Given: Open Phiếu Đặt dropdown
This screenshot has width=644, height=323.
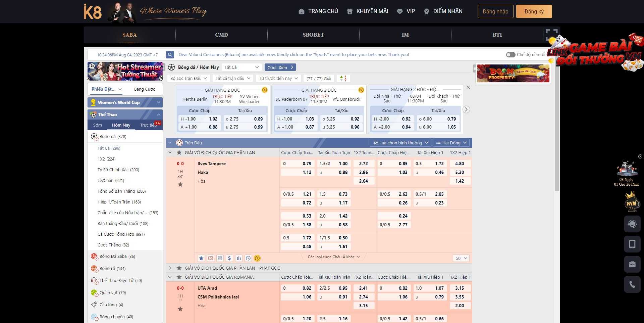Looking at the screenshot, I should 107,89.
